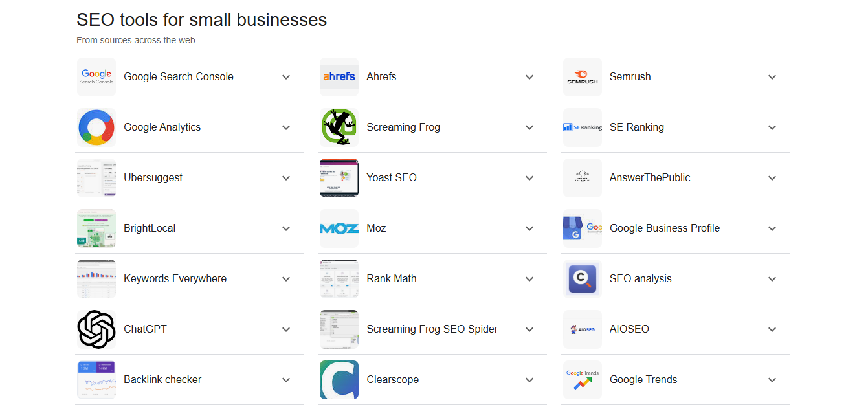The width and height of the screenshot is (868, 409).
Task: Click the Semrush logo
Action: coord(582,76)
